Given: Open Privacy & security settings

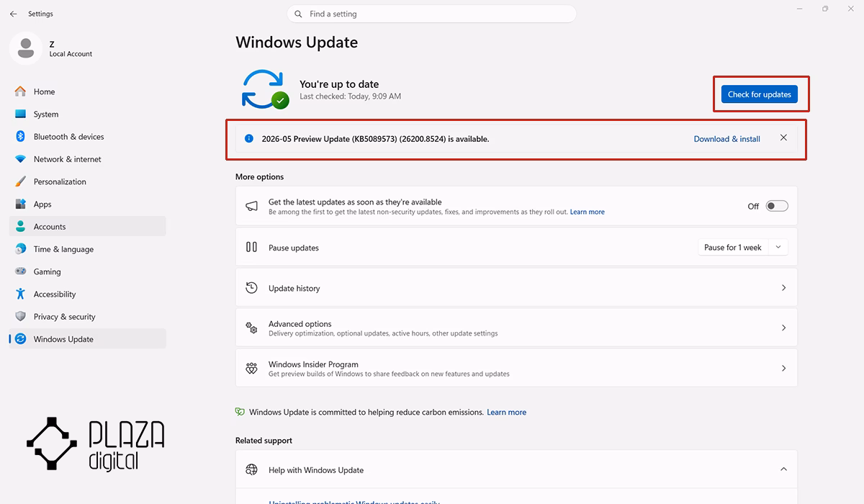Looking at the screenshot, I should 88,317.
